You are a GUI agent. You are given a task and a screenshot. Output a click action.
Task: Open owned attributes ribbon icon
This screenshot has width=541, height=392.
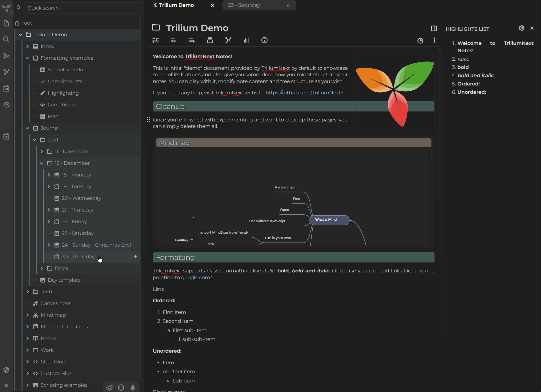(x=174, y=40)
